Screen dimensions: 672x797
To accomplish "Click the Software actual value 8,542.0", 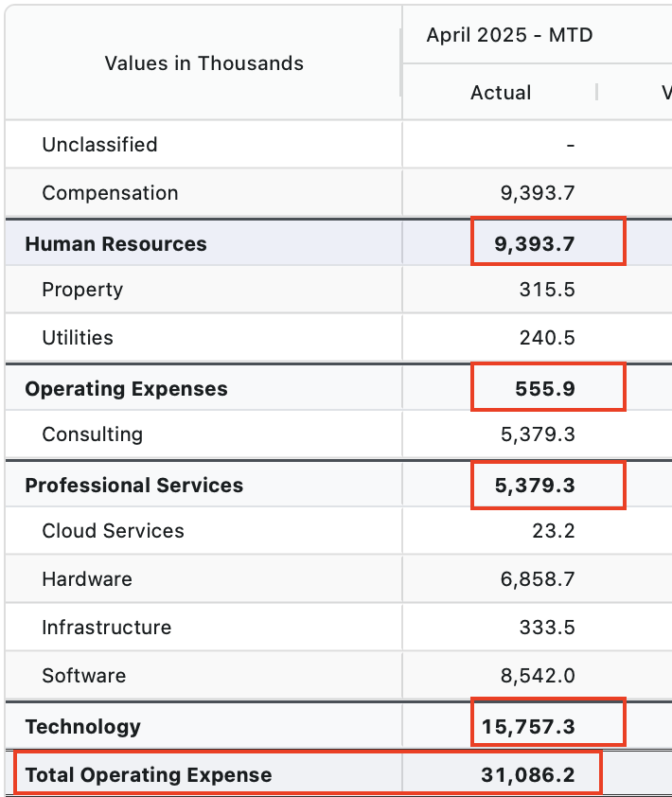I will point(538,676).
